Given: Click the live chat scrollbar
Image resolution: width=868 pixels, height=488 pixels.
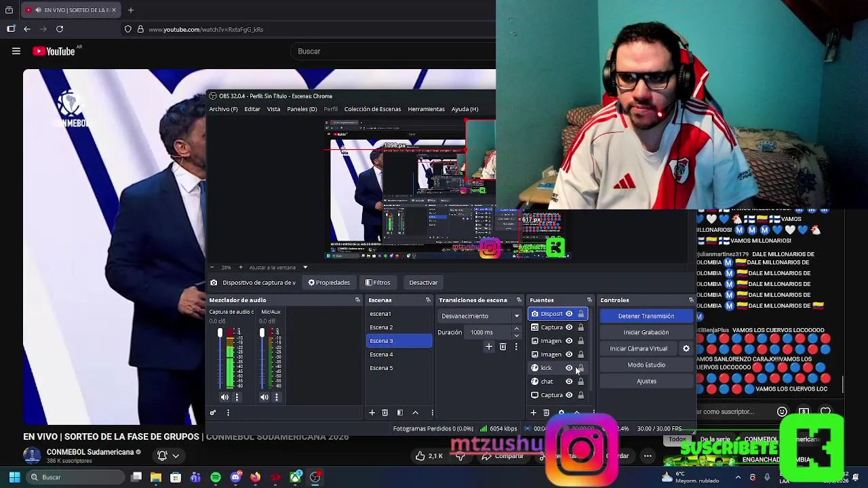Looking at the screenshot, I should pos(843,384).
